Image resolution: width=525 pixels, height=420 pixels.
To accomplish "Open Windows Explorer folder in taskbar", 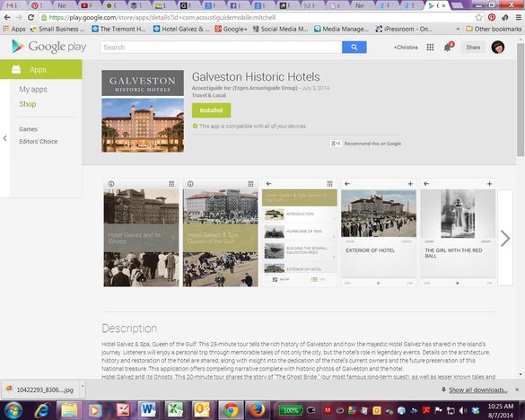I will coord(69,410).
